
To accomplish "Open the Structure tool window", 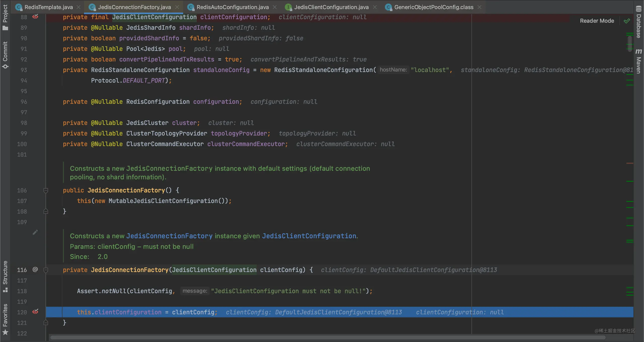I will click(5, 276).
